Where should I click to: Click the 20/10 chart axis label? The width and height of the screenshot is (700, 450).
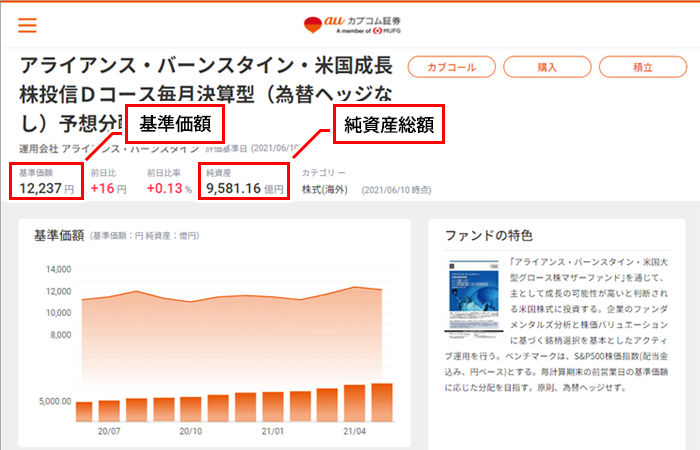[191, 431]
